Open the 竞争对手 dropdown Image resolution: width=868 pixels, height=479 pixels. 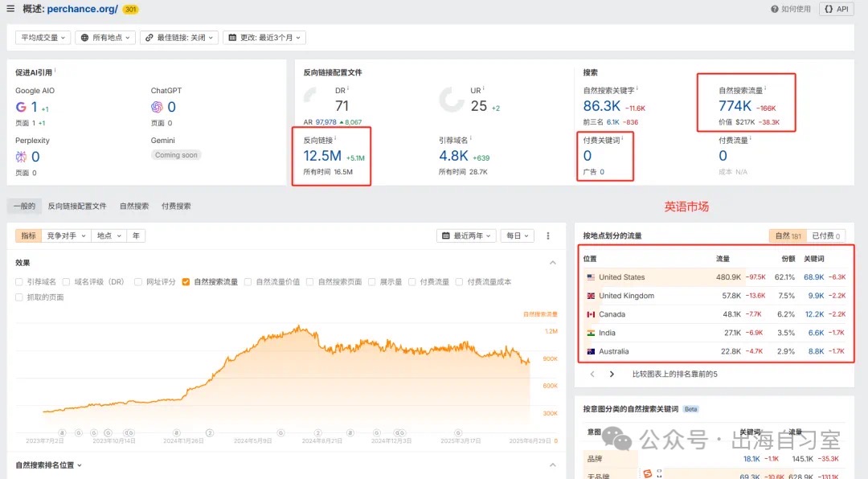tap(64, 236)
